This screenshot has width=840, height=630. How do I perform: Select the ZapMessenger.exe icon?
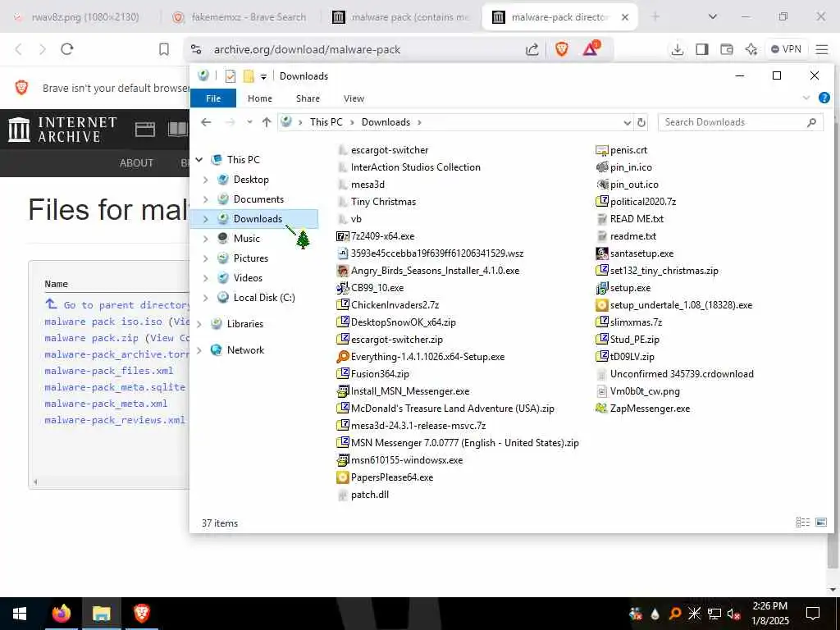tap(602, 409)
